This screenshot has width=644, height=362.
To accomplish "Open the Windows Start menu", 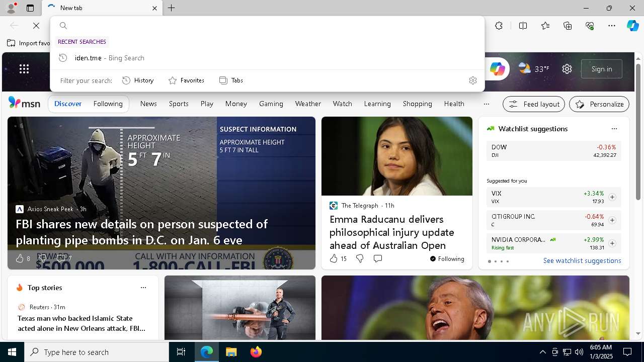I will point(12,352).
